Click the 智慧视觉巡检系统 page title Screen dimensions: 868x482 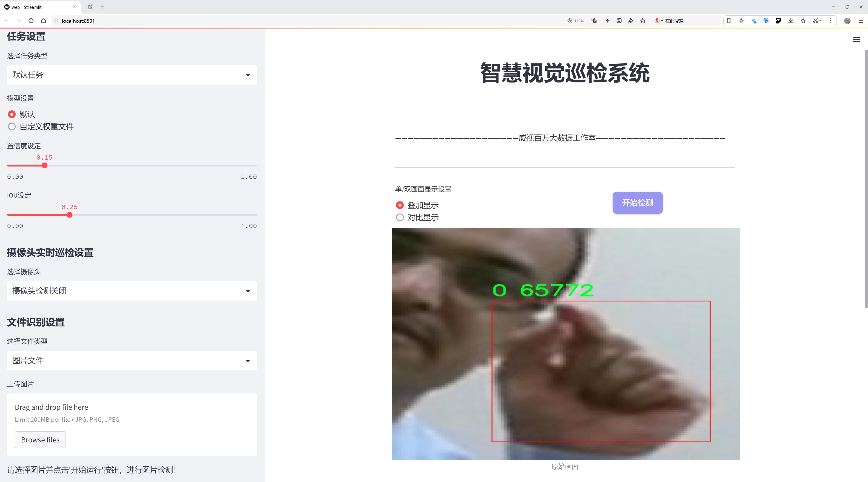pos(565,73)
